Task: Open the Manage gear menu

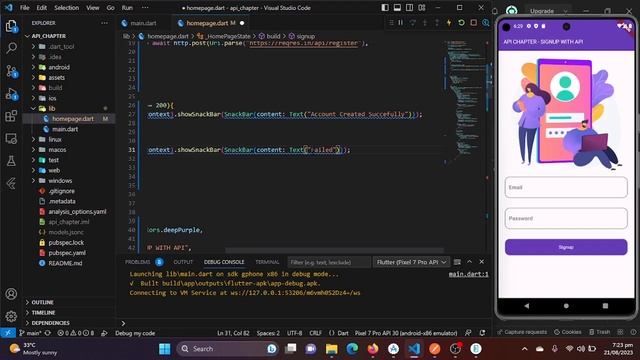Action: (11, 316)
